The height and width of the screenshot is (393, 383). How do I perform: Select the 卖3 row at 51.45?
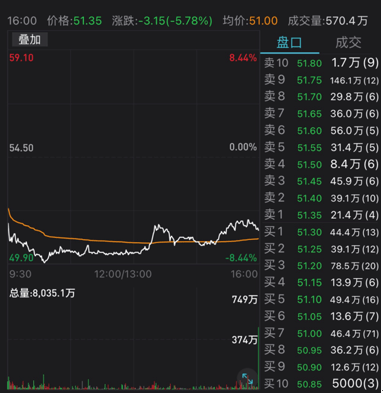(x=321, y=181)
